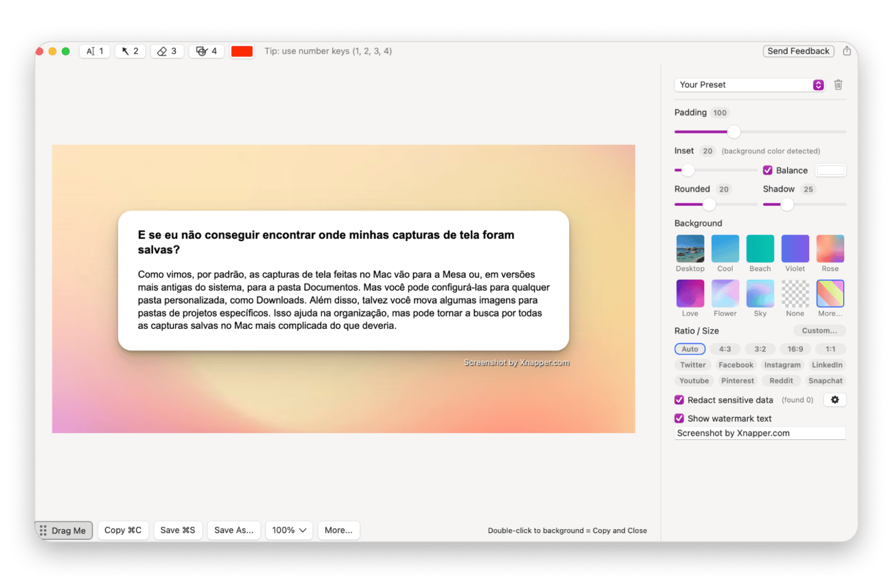Select the Snapchat size preset
Screen dimensions: 893x588
point(825,381)
